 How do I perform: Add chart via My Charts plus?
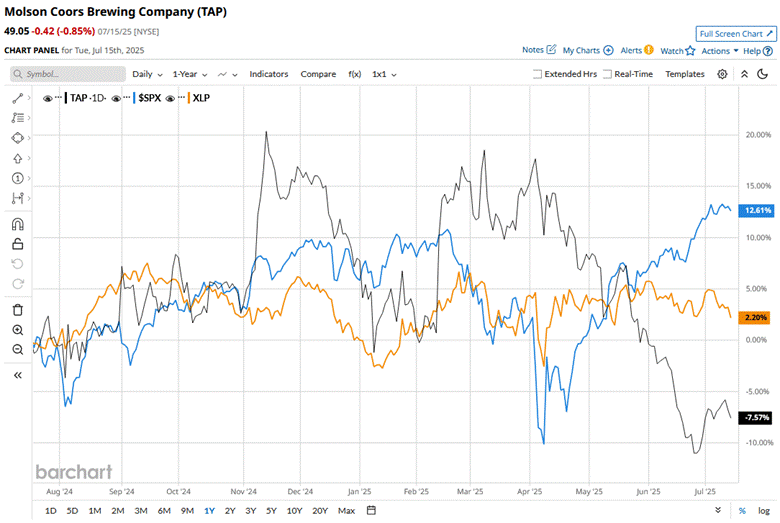(608, 50)
